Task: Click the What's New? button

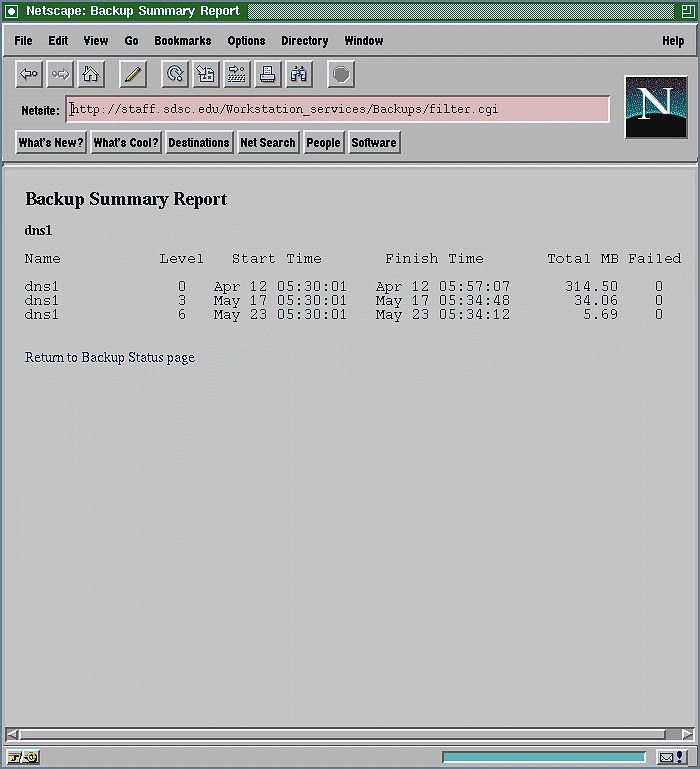Action: click(x=51, y=143)
